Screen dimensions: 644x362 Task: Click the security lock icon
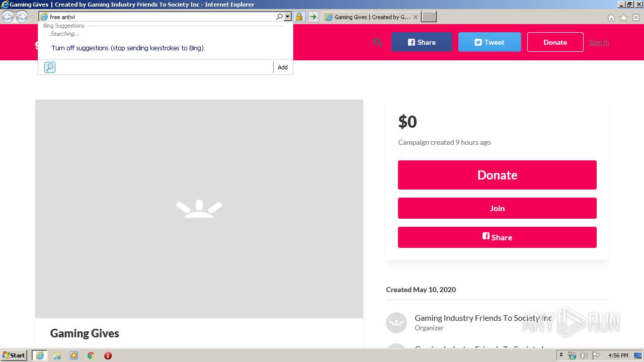pos(299,17)
